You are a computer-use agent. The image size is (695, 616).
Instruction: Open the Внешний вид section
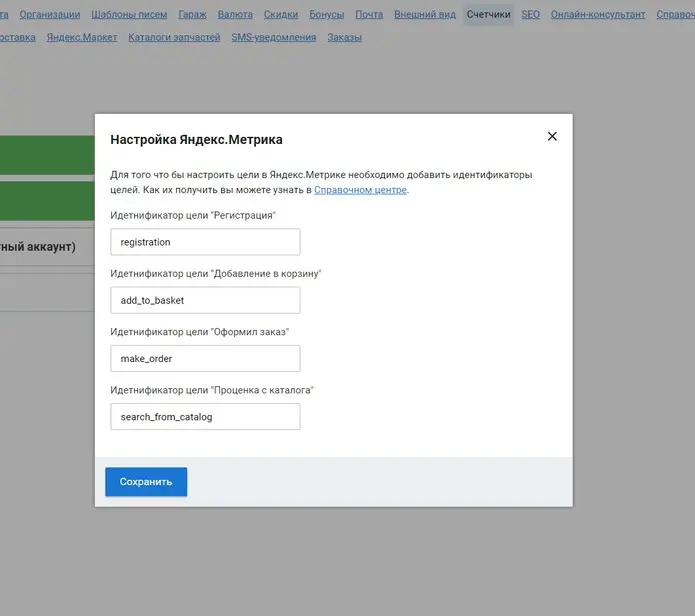[x=425, y=15]
